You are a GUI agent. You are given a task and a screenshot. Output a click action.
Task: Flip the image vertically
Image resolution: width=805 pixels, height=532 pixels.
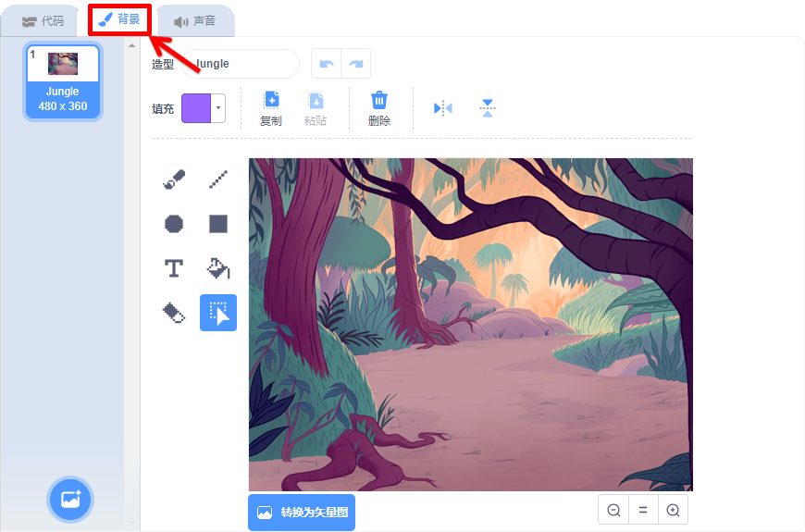click(488, 108)
